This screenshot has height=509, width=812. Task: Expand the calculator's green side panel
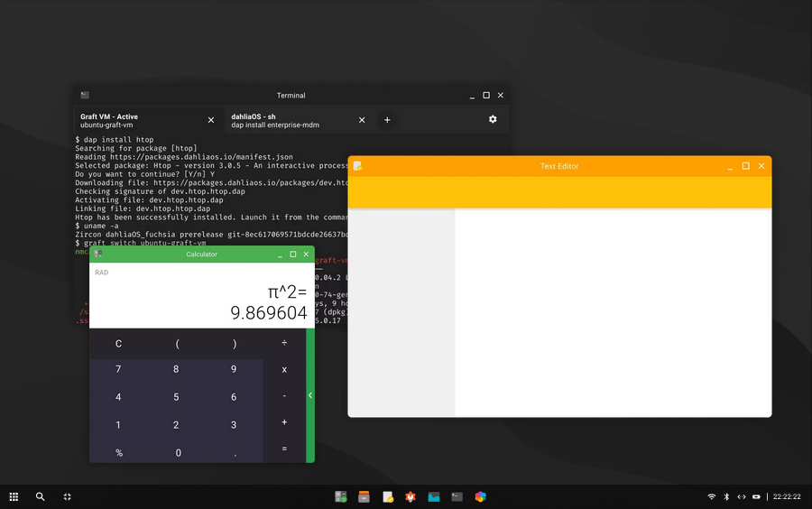(310, 395)
